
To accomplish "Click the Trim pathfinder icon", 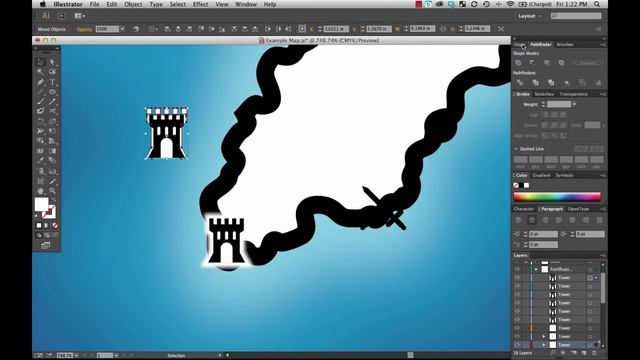I will [536, 82].
